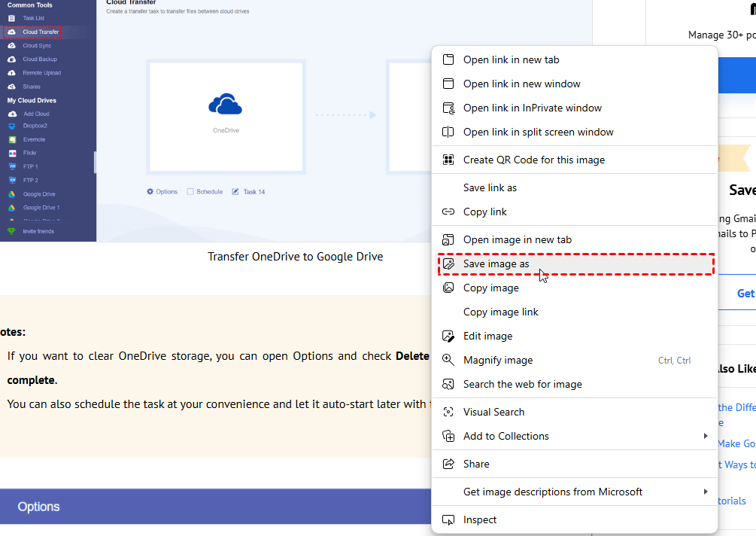Click the Inspect icon
This screenshot has width=756, height=536.
pos(448,519)
